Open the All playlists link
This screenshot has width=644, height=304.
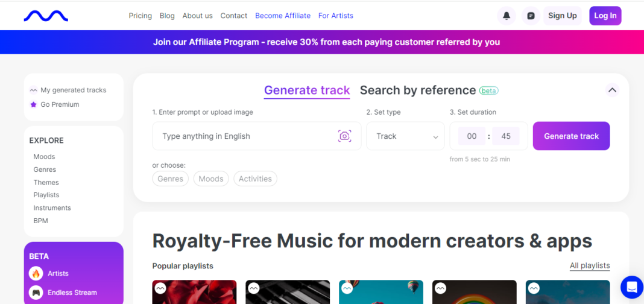click(x=590, y=265)
